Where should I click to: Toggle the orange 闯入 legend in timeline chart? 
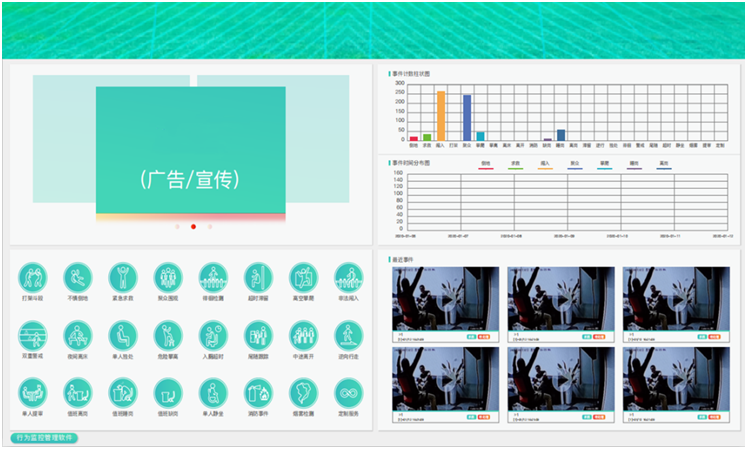coord(545,165)
